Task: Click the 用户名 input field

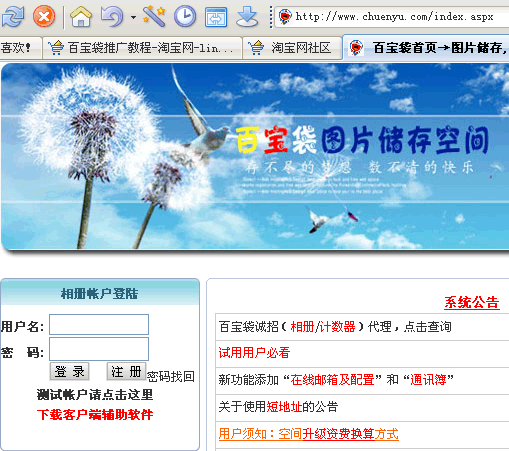Action: [x=99, y=324]
